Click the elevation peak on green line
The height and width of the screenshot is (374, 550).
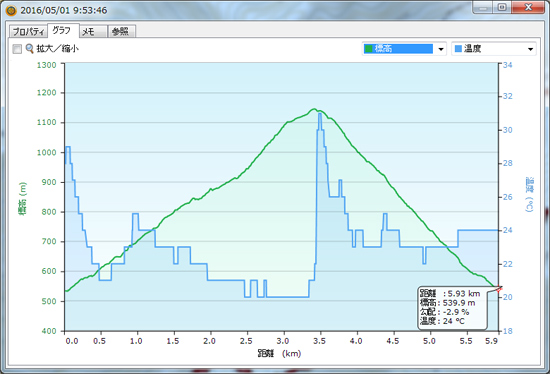[314, 109]
